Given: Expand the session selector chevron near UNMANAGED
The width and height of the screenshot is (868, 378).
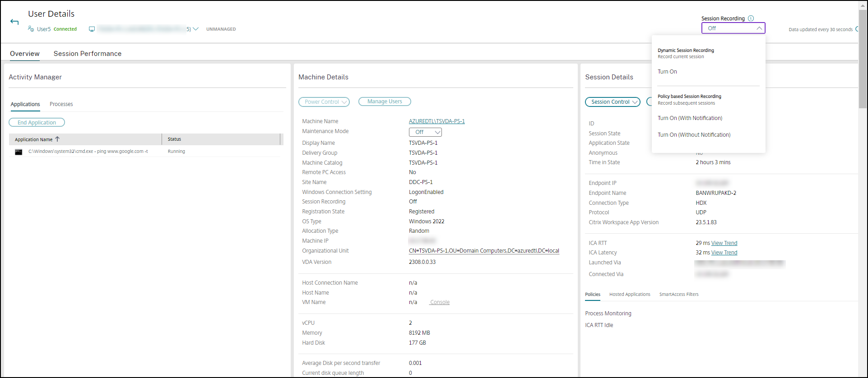Looking at the screenshot, I should [195, 29].
